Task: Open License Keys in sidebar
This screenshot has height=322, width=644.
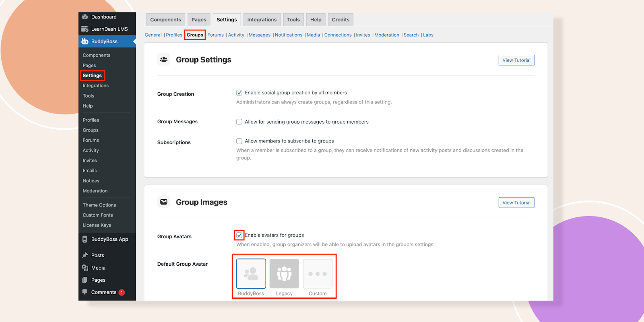Action: coord(97,225)
